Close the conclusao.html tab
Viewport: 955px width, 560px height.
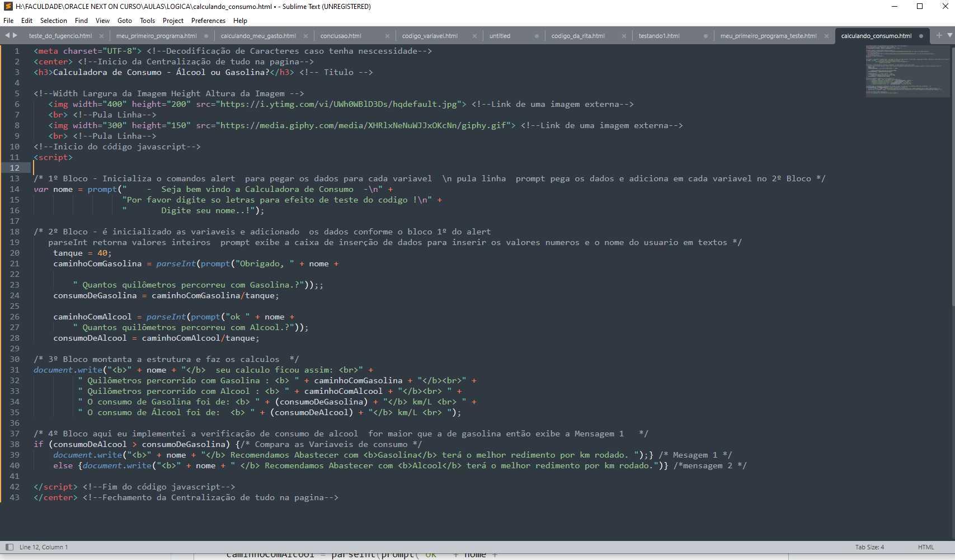[387, 36]
